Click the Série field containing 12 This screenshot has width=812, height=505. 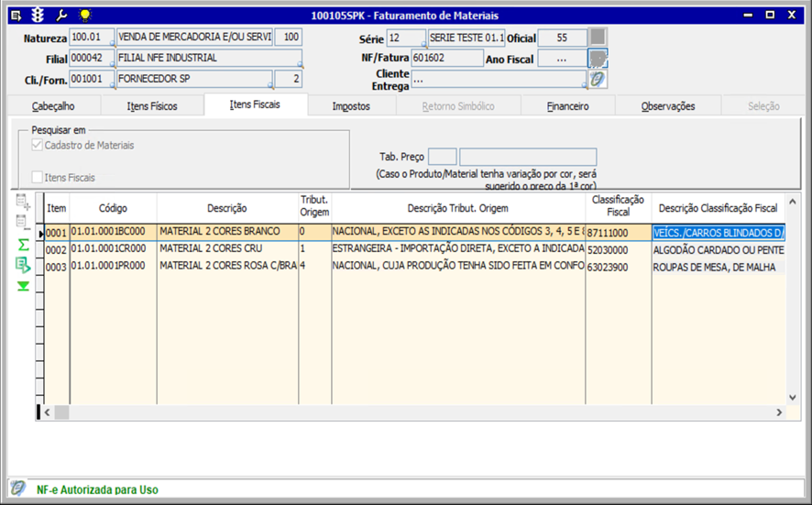(406, 38)
